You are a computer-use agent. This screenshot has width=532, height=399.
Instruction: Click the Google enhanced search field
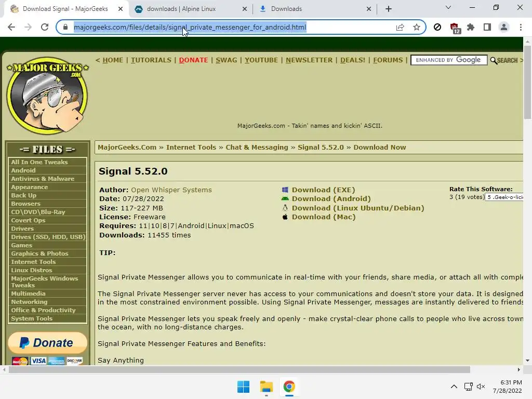tap(449, 60)
